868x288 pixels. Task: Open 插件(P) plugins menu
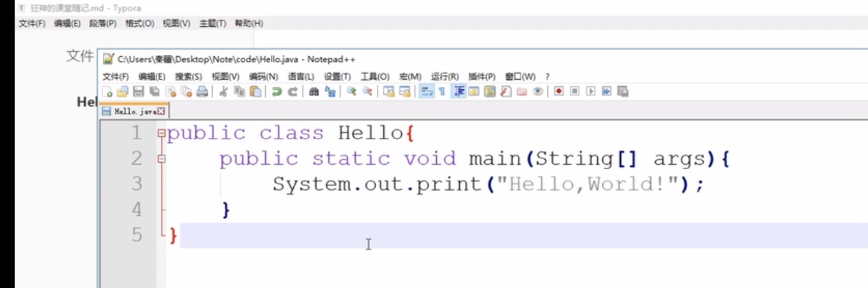pyautogui.click(x=482, y=76)
